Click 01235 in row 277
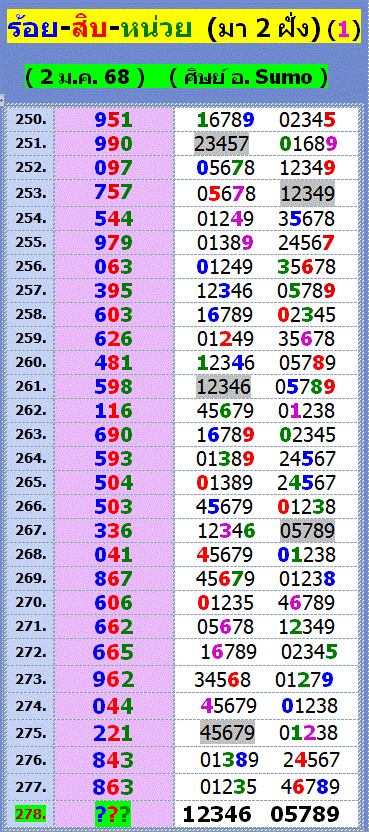369x832 pixels. click(228, 786)
